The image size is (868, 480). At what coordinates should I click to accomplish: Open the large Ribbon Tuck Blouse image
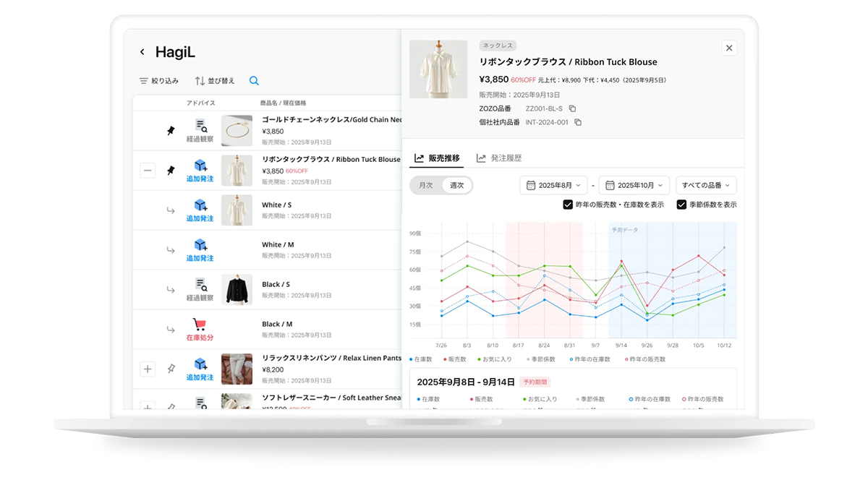[x=438, y=69]
